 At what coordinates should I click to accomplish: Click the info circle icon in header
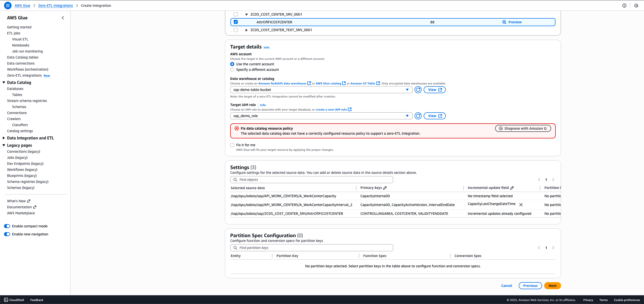pyautogui.click(x=624, y=6)
